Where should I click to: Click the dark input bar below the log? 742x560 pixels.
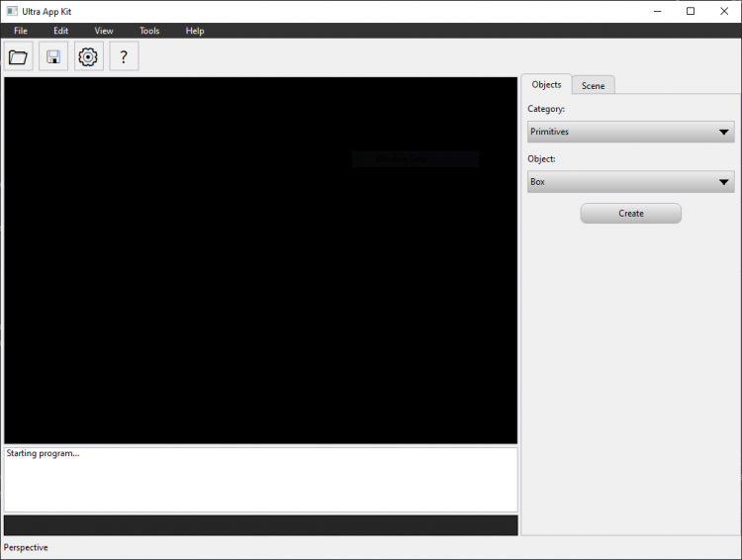[x=260, y=524]
